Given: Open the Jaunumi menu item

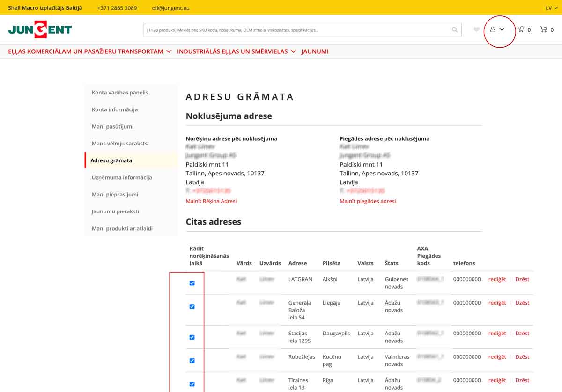Looking at the screenshot, I should coord(315,51).
